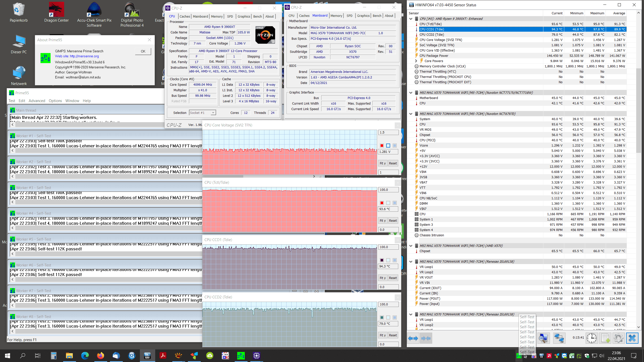
Task: Open Digital Photo Professional 4 icon
Action: tap(132, 15)
